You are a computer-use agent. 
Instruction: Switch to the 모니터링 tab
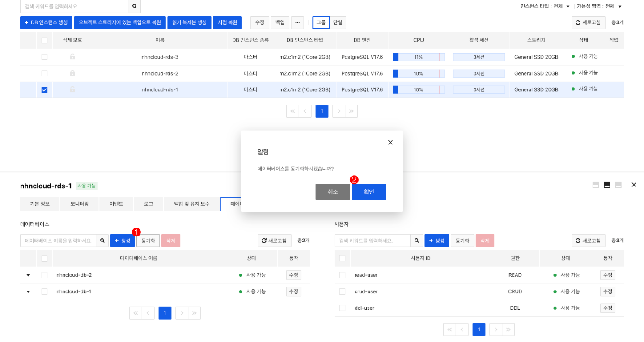point(79,203)
